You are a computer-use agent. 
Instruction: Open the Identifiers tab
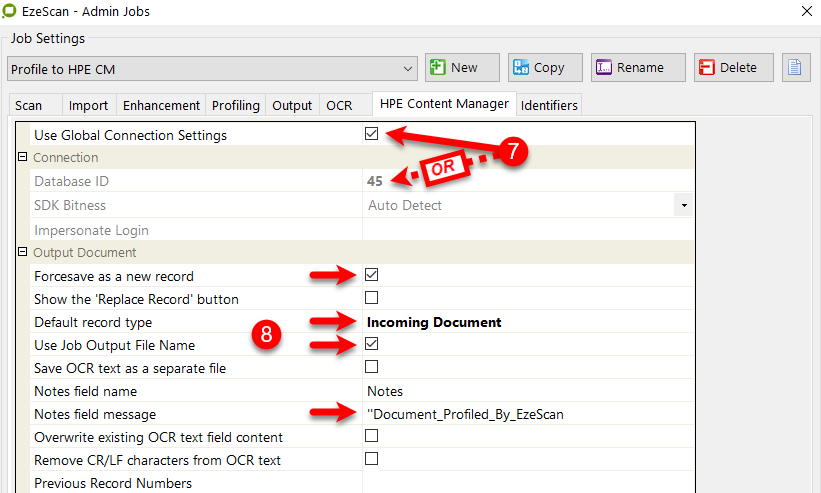[549, 105]
